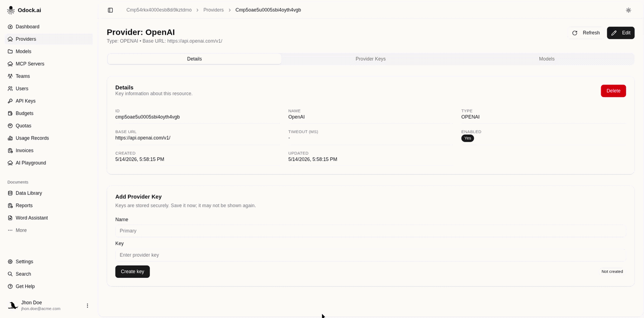Click the jhon.doe@acme.com email text
Viewport: 644px width, 318px height.
pyautogui.click(x=41, y=308)
